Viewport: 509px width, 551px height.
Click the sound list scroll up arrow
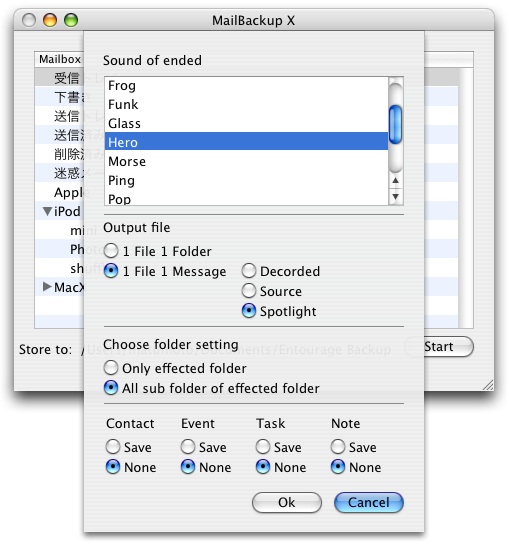pyautogui.click(x=395, y=180)
